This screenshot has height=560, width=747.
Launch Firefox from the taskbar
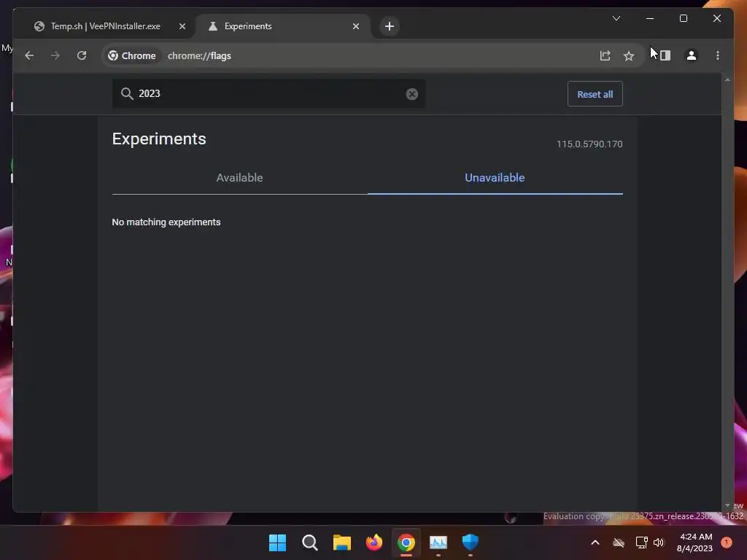(374, 542)
